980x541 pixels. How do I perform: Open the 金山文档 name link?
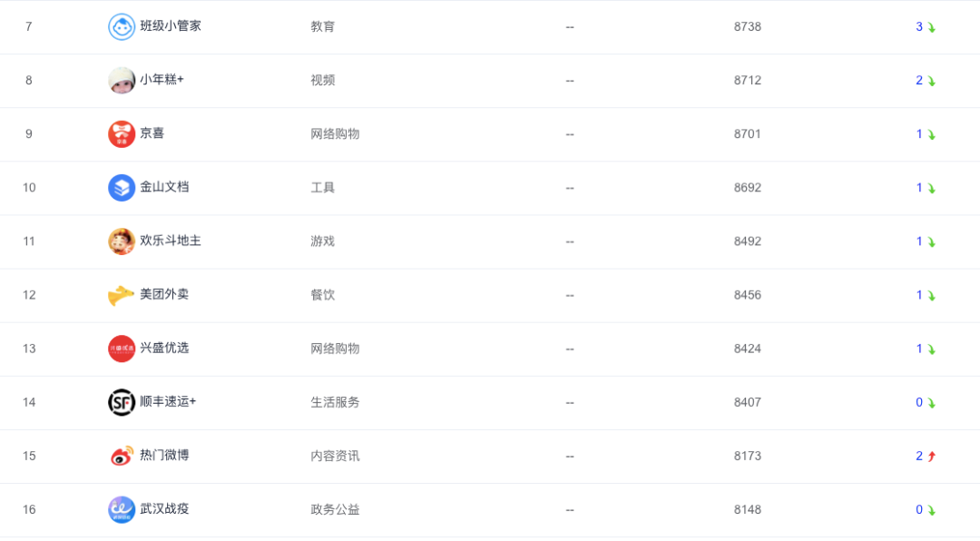[164, 187]
